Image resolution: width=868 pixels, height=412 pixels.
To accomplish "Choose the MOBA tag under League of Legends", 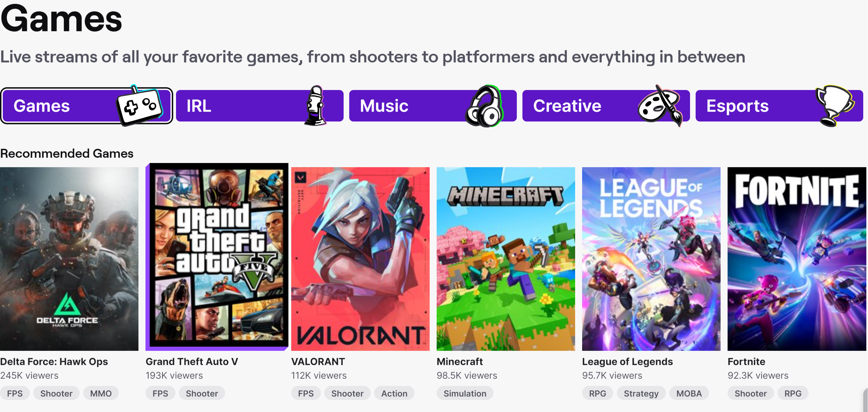I will pyautogui.click(x=689, y=393).
